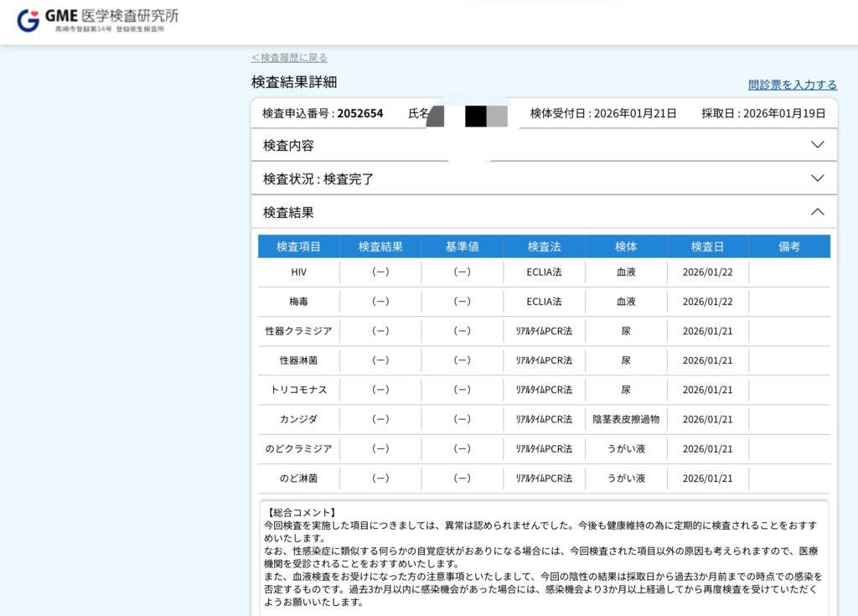Viewport: 858px width, 616px height.
Task: Go back via 検査履歴に戻る link
Action: click(289, 58)
